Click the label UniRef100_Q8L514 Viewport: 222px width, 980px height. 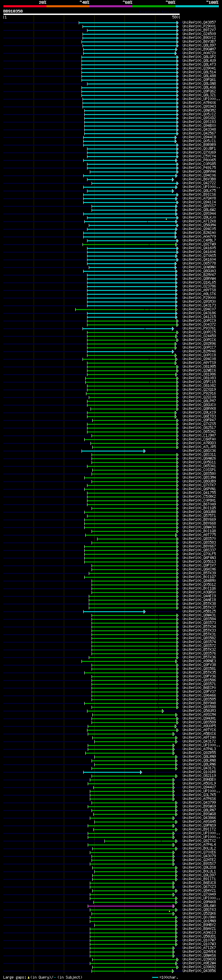[x=199, y=72]
